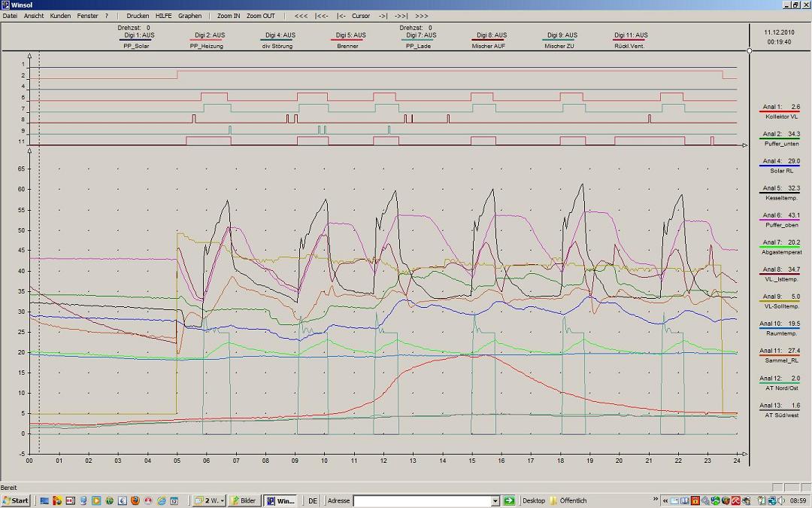Click the green Go arrow button
This screenshot has width=812, height=508.
(509, 500)
